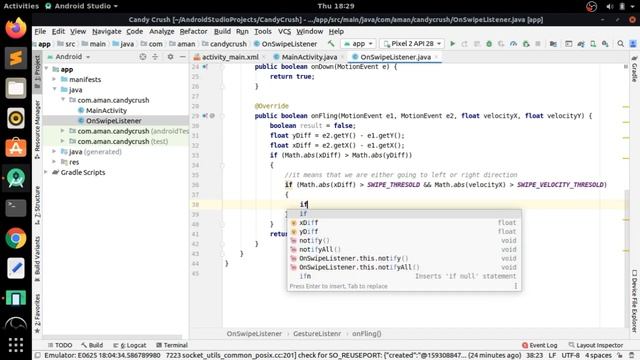Expand the res folder node

click(x=54, y=162)
